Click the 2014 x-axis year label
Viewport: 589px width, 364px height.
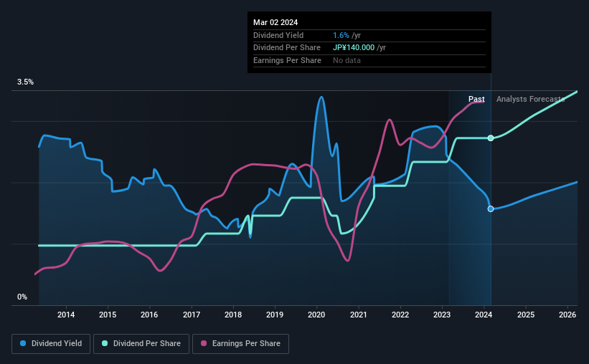[66, 315]
